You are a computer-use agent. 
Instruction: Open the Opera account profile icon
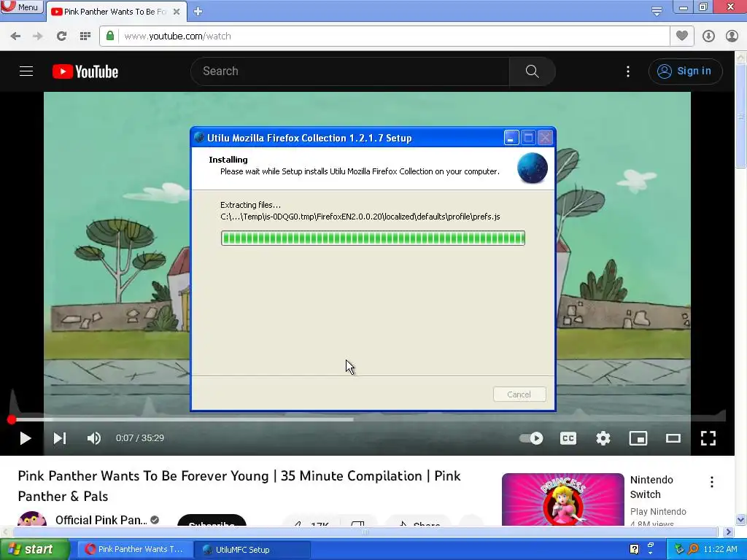(x=732, y=36)
